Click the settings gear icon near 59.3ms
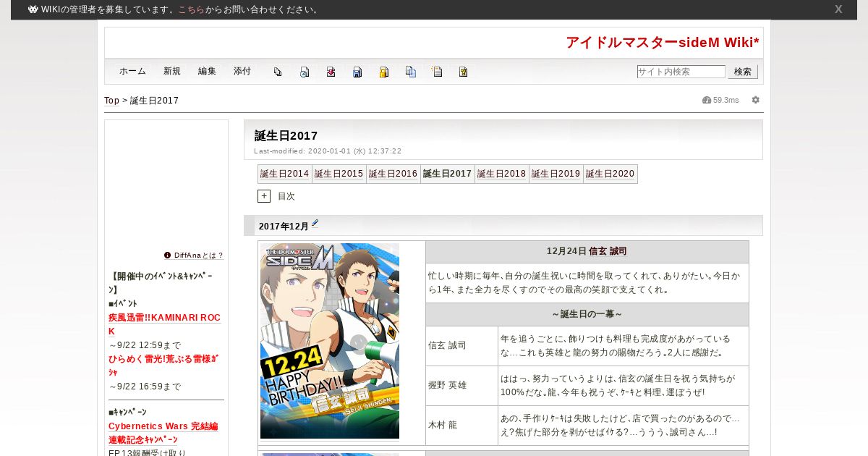 point(756,100)
